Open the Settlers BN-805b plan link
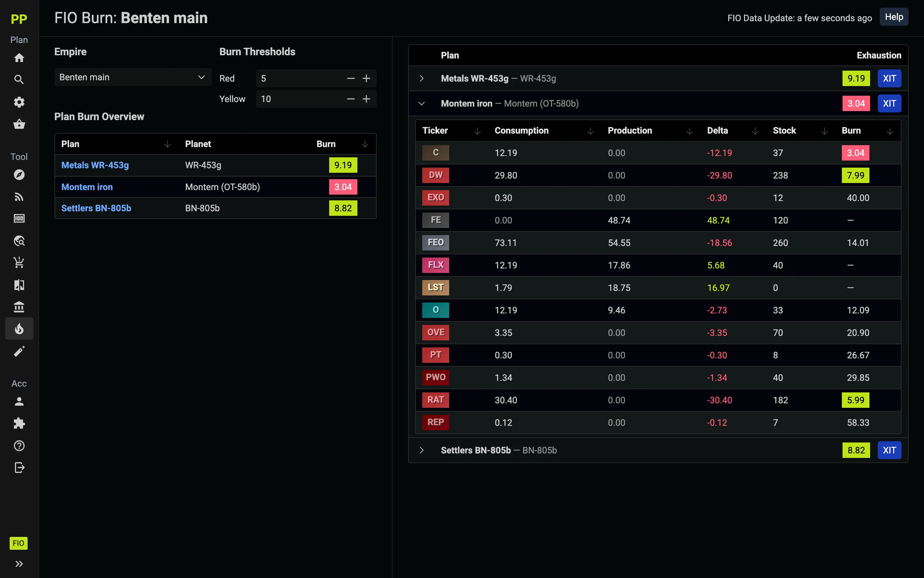Viewport: 924px width, 578px height. pos(96,208)
